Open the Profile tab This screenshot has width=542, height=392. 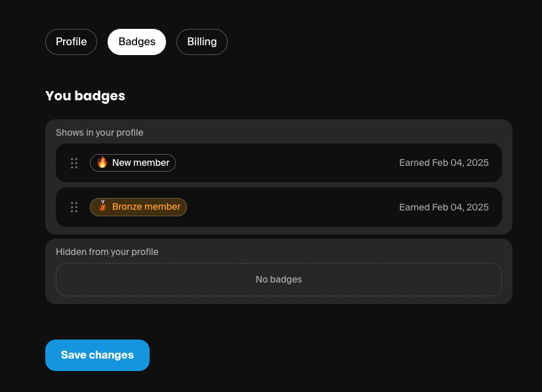pyautogui.click(x=72, y=42)
